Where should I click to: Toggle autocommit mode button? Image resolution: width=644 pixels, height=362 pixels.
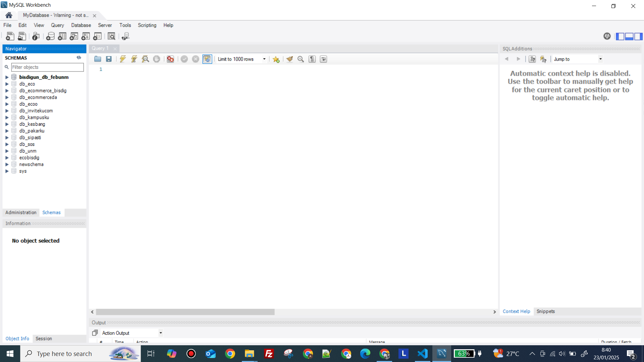[x=207, y=59]
